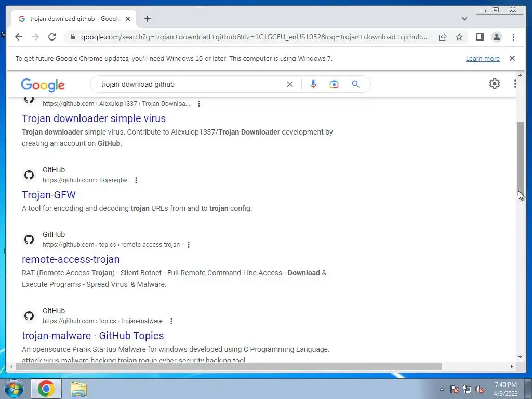This screenshot has height=399, width=532.
Task: Clear the search box text
Action: 290,84
